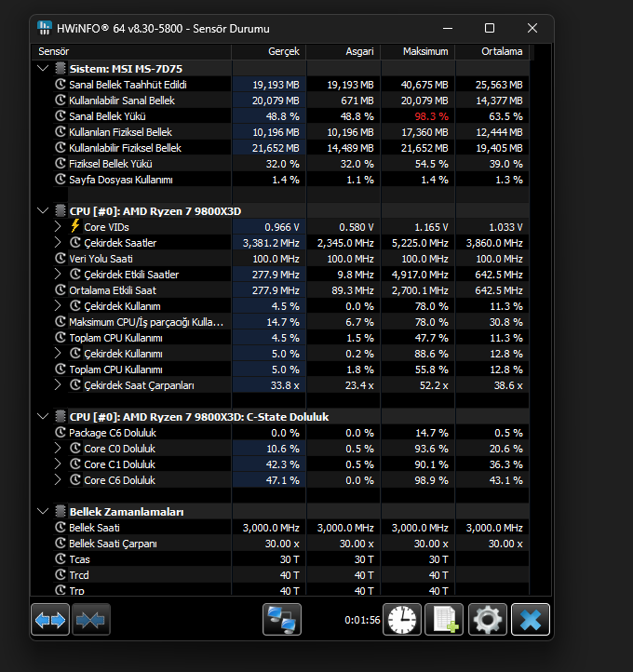Click the clock icon beside Veri Yolu Saati
The width and height of the screenshot is (633, 672).
61,259
